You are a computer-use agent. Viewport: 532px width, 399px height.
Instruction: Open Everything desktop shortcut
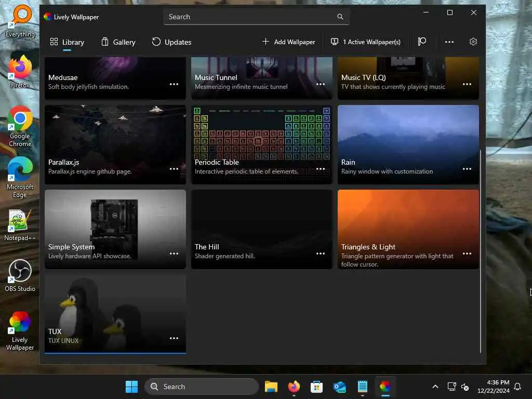click(20, 21)
